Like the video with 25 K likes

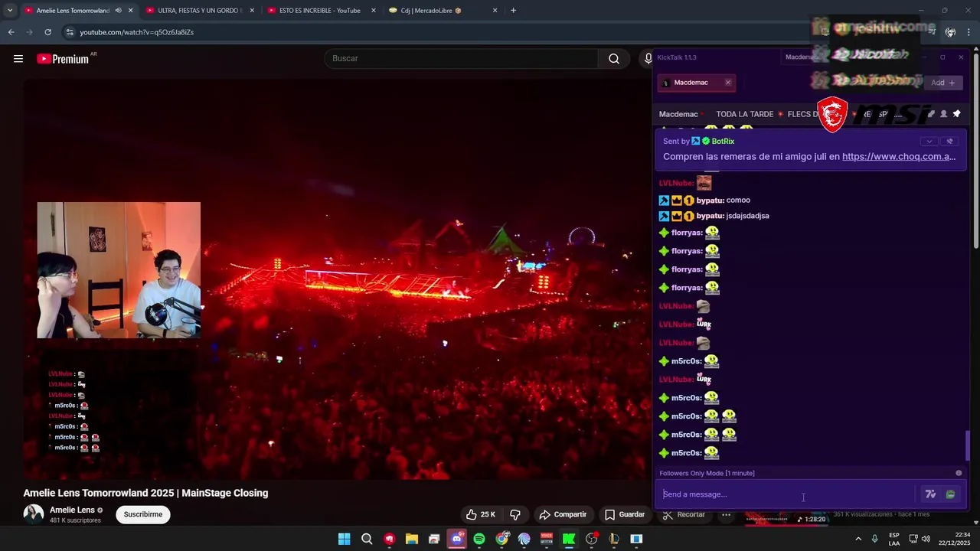(481, 514)
